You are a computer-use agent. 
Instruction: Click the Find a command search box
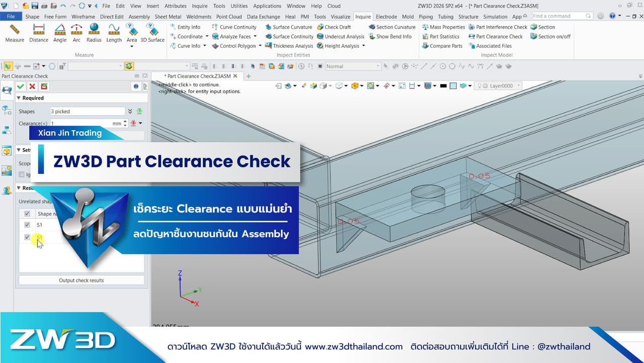pos(562,16)
